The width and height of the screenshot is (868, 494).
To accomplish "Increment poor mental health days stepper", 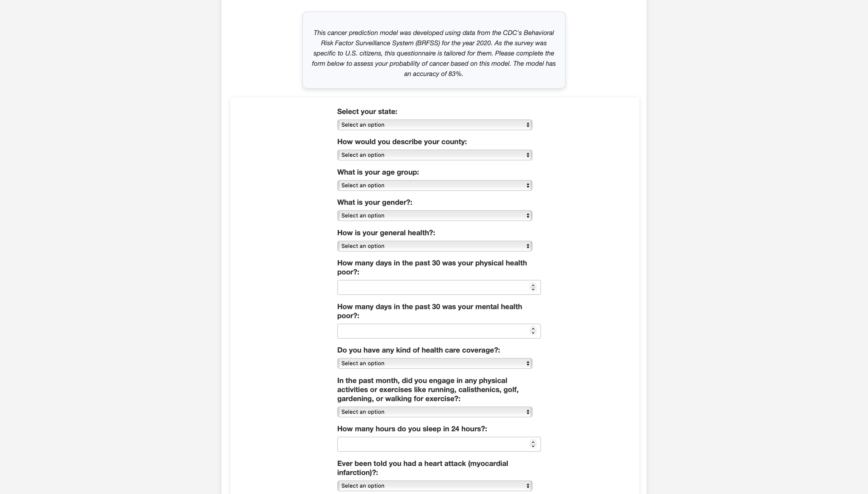I will tap(533, 329).
